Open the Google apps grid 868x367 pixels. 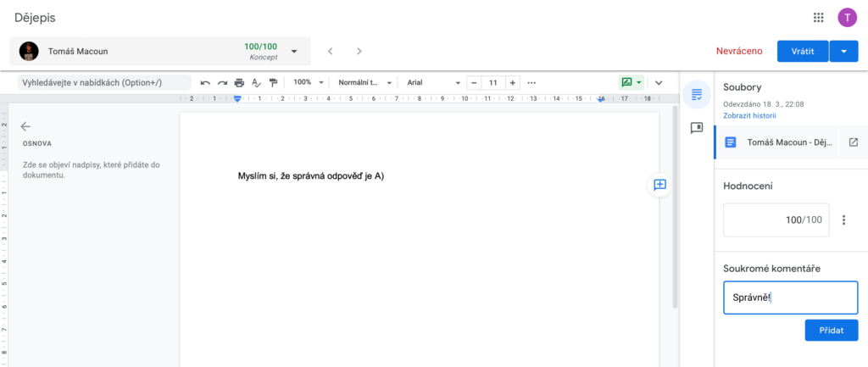pos(818,17)
